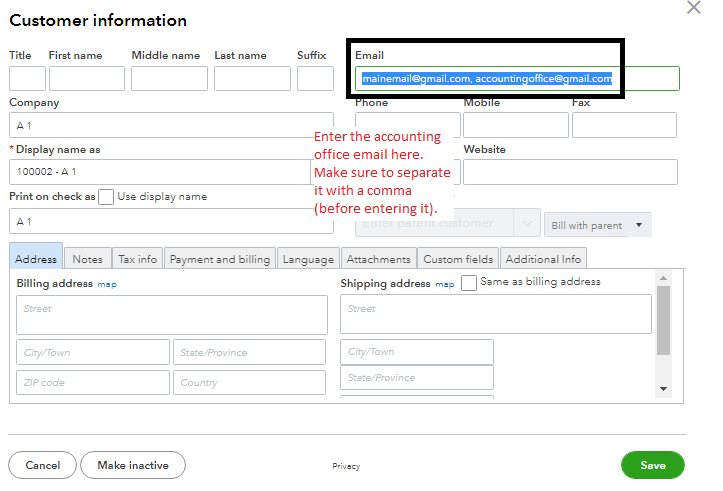Click the shipping Street field
This screenshot has height=491, width=723.
496,314
